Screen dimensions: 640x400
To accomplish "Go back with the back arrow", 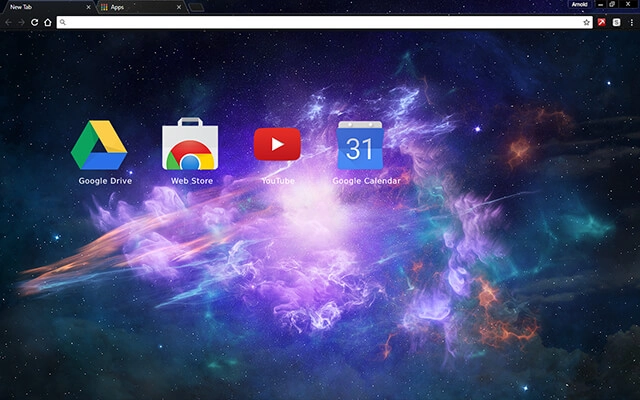I will point(9,22).
